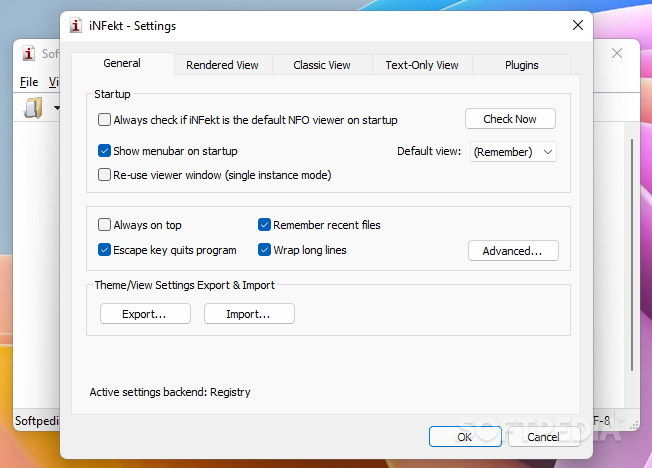The height and width of the screenshot is (468, 652).
Task: Click the iNFekt icon in Settings title bar
Action: tap(75, 25)
